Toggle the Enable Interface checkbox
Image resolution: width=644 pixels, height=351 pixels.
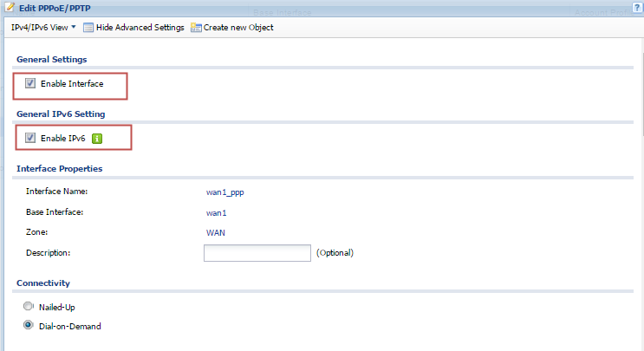click(x=30, y=84)
